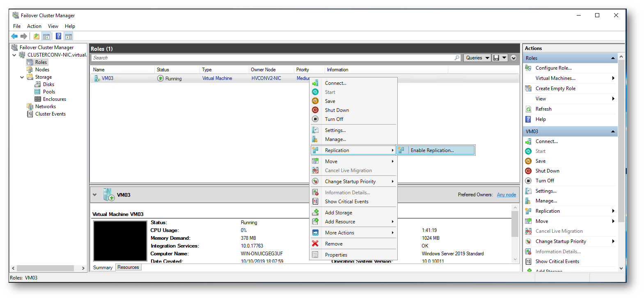Collapse the Storage tree node
Screen dimensions: 644x300
click(x=22, y=77)
